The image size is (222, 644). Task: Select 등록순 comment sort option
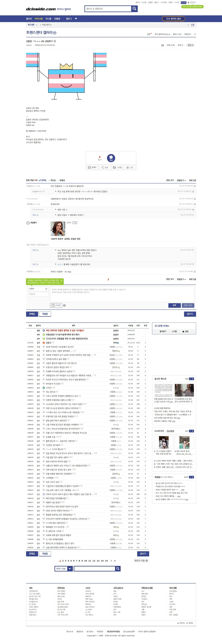click(x=43, y=180)
